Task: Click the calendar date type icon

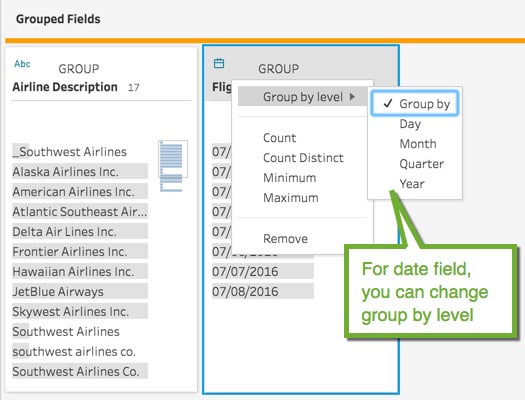Action: [x=219, y=63]
